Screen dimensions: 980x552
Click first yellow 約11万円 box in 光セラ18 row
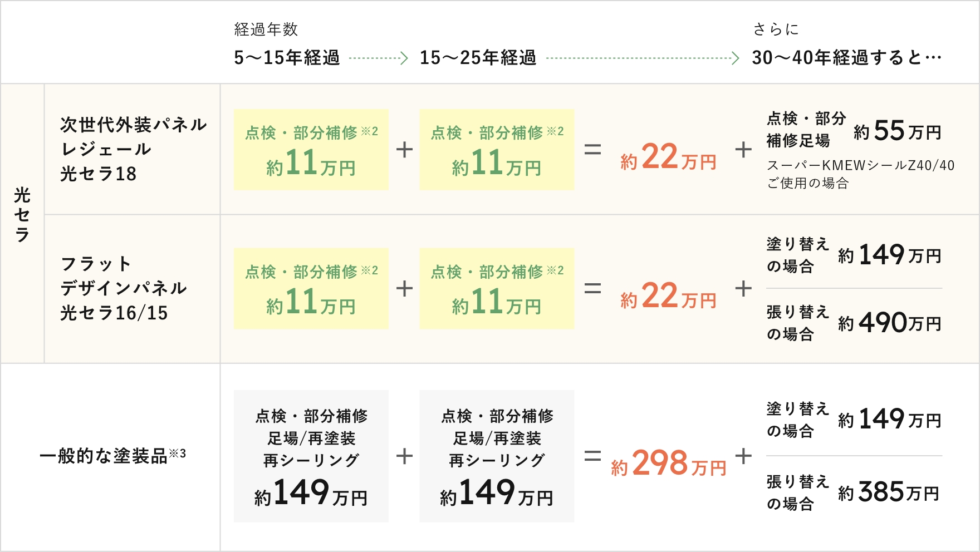tap(311, 149)
